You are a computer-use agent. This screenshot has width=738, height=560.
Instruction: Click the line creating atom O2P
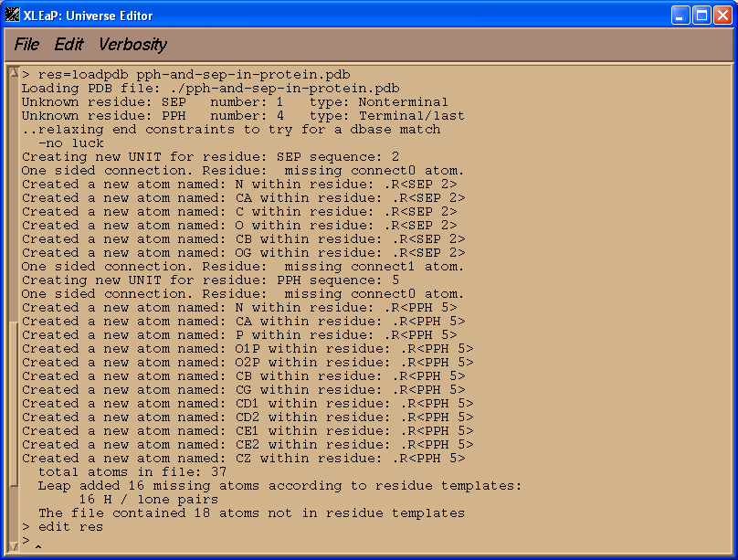tap(248, 362)
